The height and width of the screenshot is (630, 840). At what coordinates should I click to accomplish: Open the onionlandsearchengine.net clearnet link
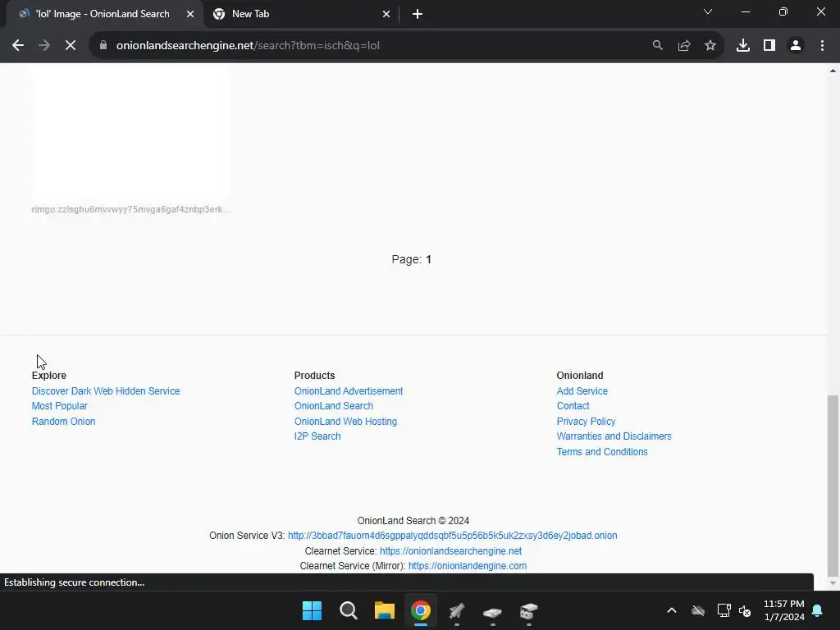[450, 551]
